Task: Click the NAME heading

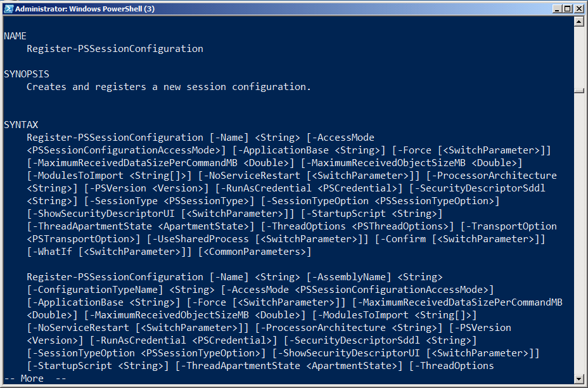Action: click(x=15, y=36)
